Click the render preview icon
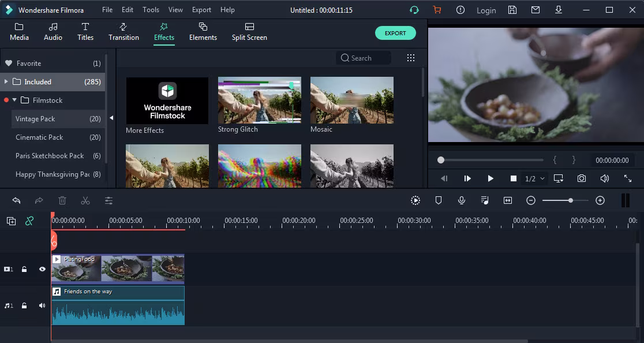Image resolution: width=644 pixels, height=343 pixels. (x=415, y=200)
